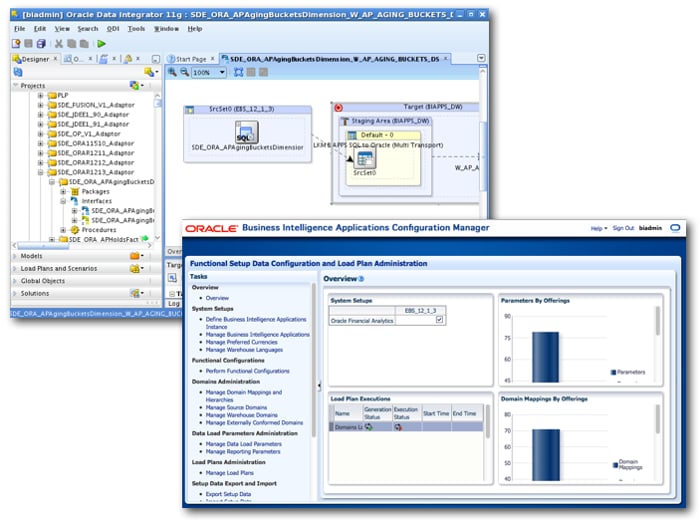
Task: Click the refresh icon below the Designer tab
Action: coord(18,72)
